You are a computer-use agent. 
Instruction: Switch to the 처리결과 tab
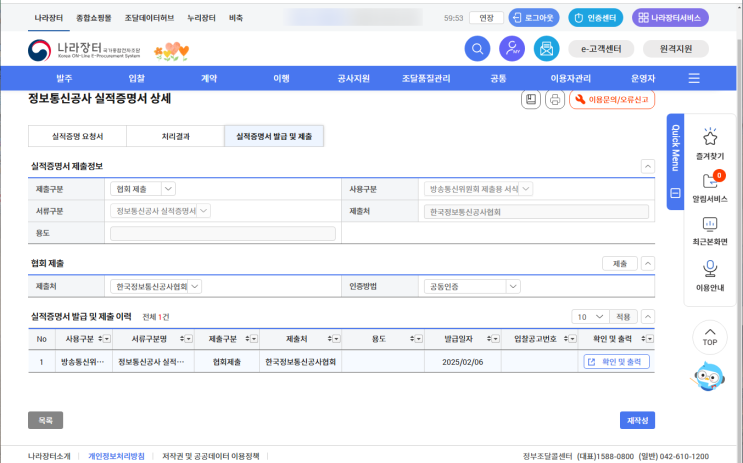pyautogui.click(x=175, y=135)
